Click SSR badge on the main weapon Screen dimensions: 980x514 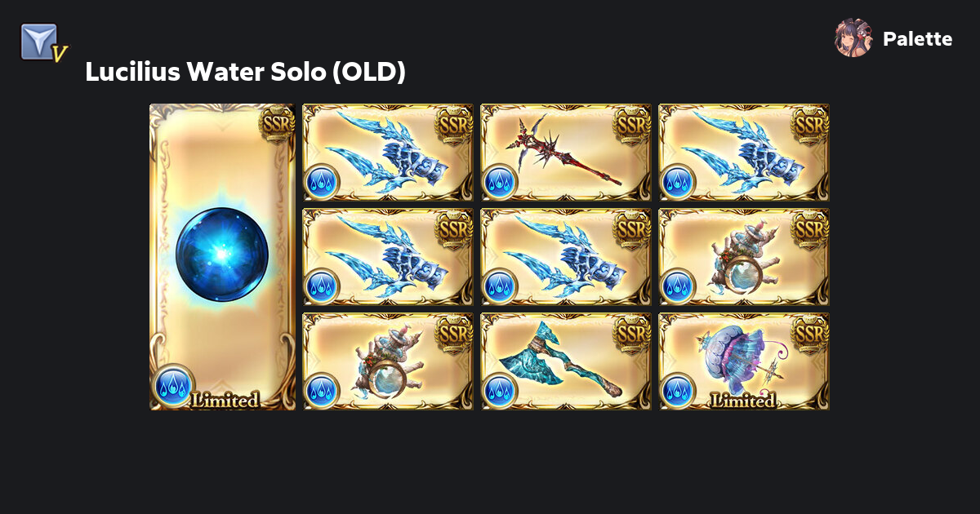(276, 124)
